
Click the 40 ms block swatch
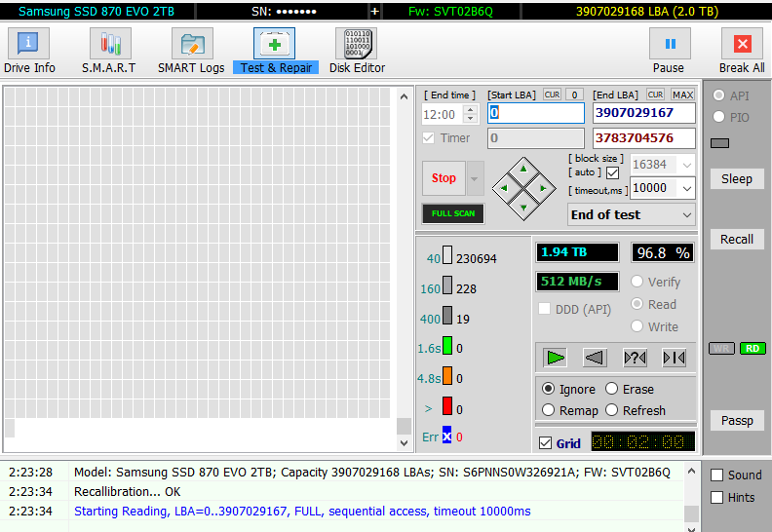pos(447,255)
